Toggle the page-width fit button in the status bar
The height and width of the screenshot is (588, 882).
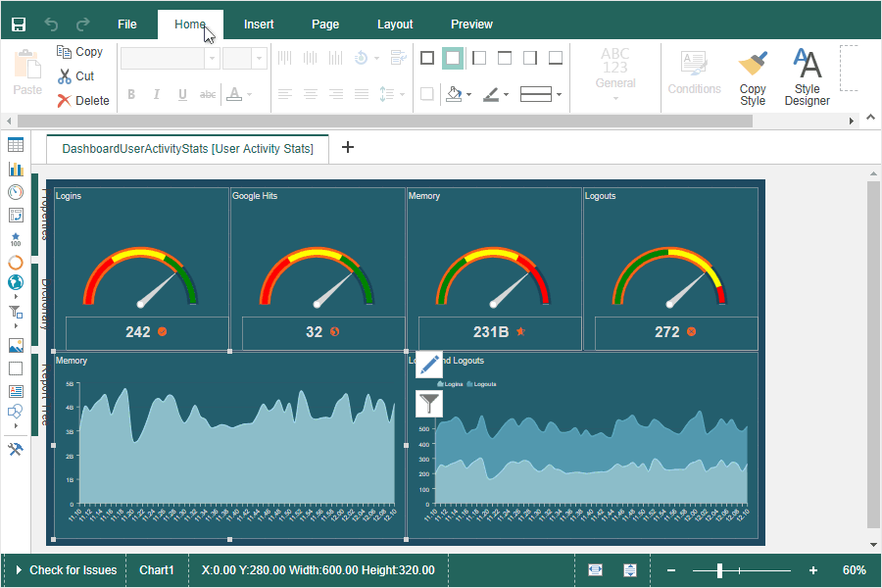595,570
